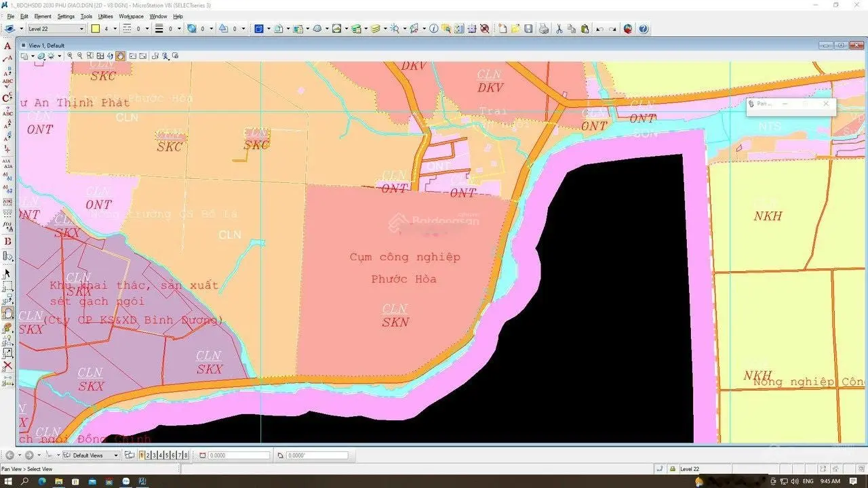Click the Save disk icon
868x488 pixels.
(528, 29)
